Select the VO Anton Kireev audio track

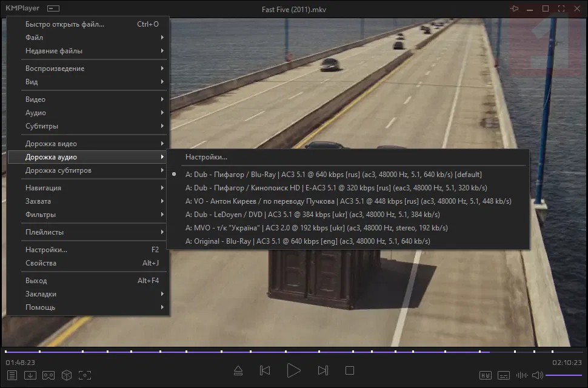point(349,201)
